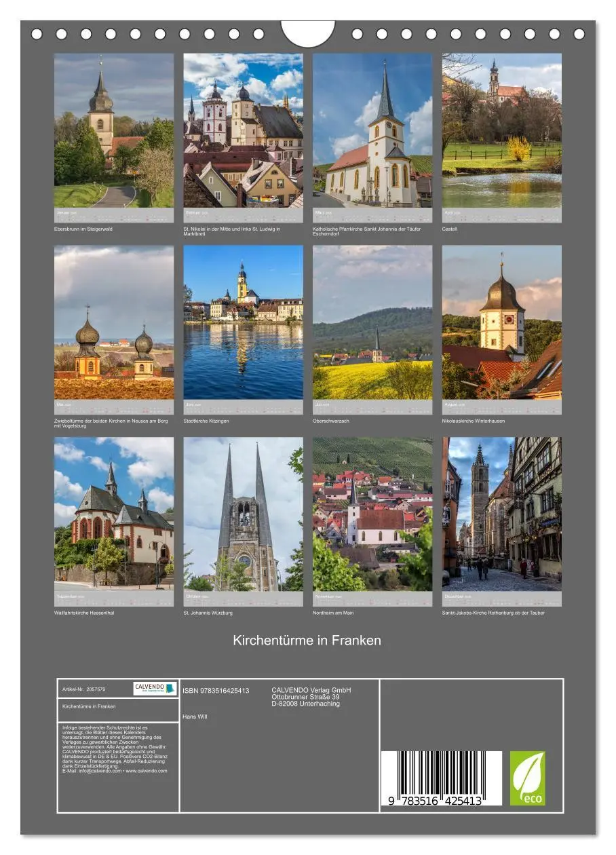Click the 'Ottobrunner Straße 39' address line
This screenshot has width=616, height=855.
[x=305, y=697]
